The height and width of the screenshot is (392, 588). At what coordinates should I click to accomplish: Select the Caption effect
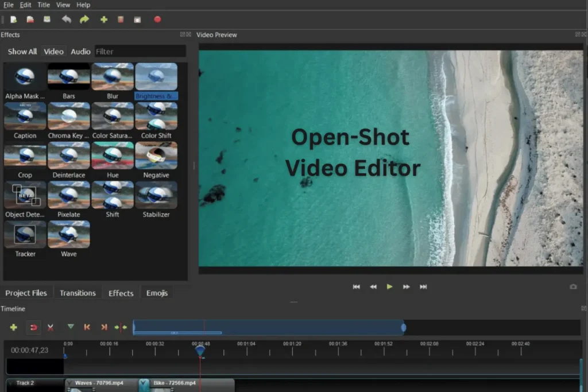25,121
